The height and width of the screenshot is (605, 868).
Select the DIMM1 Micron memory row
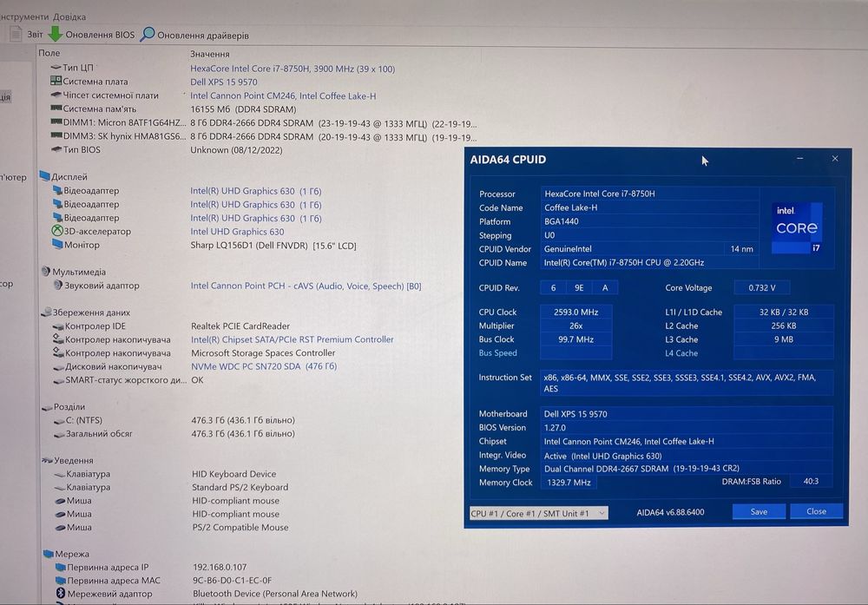264,123
